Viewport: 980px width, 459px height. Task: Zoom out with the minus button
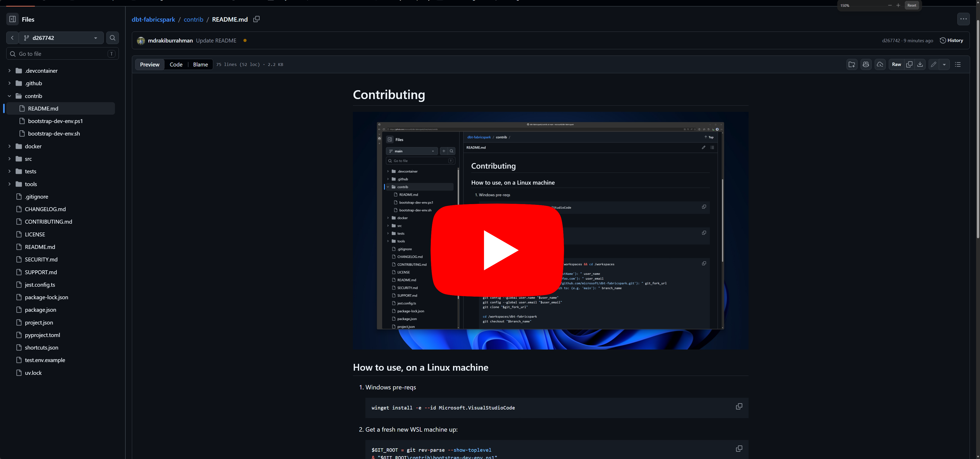890,5
